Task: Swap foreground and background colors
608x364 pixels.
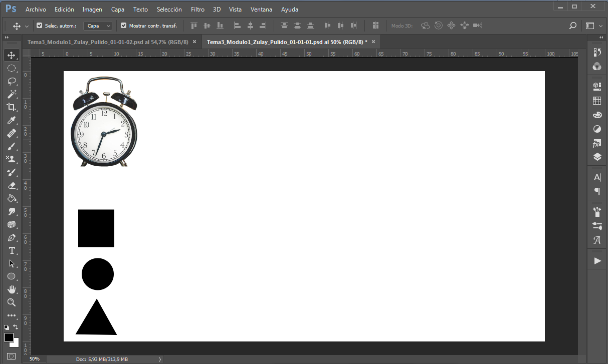Action: pos(16,327)
